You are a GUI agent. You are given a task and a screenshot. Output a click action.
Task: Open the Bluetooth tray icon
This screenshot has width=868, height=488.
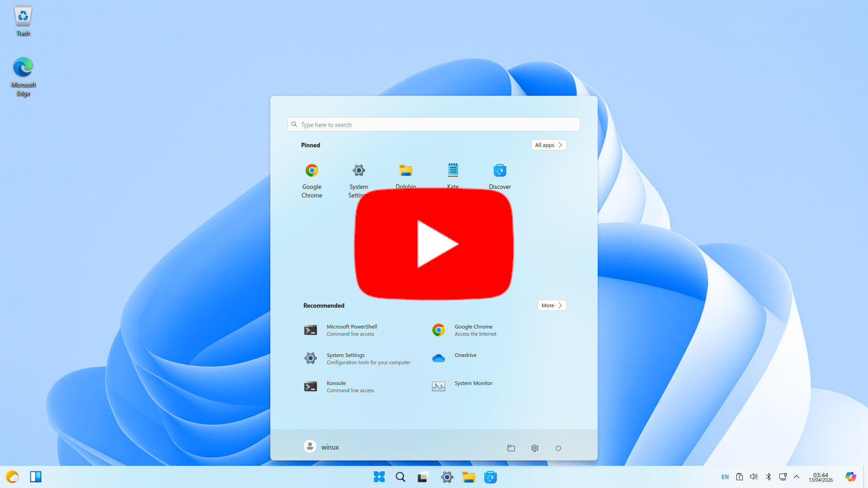point(769,477)
